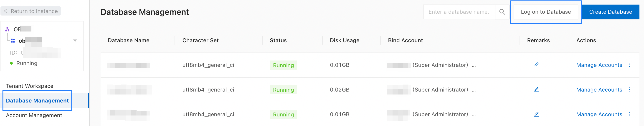Focus the database name search field
This screenshot has width=644, height=126.
(459, 12)
